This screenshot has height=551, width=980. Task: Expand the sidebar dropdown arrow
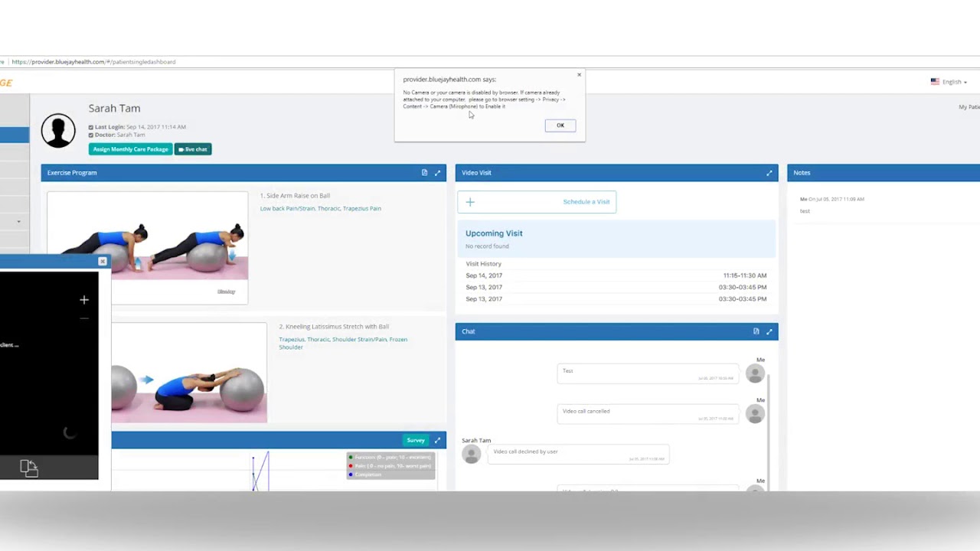pos(18,222)
